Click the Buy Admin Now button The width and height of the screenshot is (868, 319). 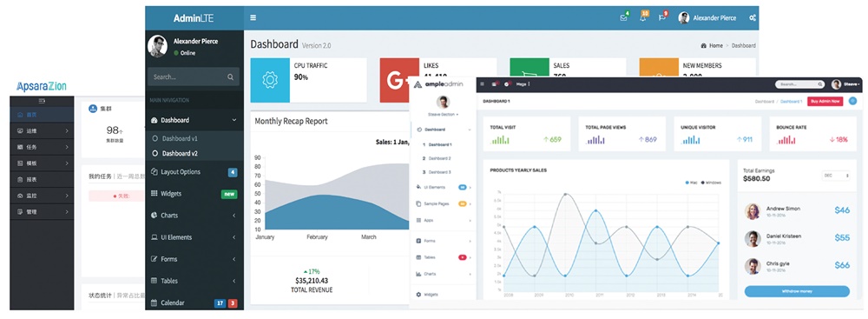pyautogui.click(x=825, y=101)
